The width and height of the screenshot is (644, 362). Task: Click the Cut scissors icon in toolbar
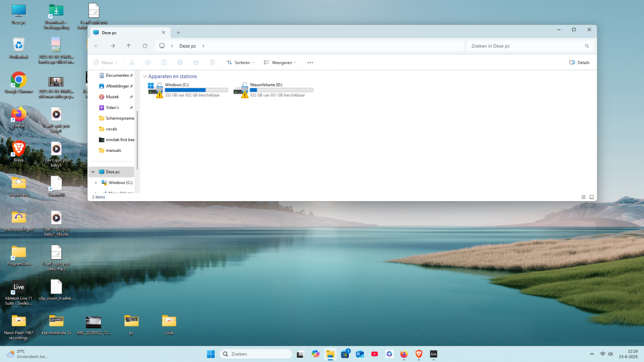tap(131, 62)
